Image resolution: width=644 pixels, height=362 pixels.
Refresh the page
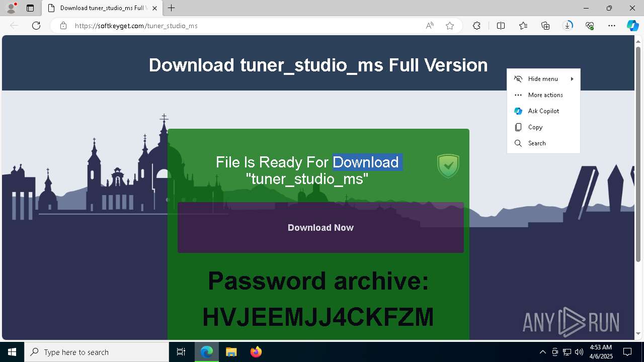[x=36, y=26]
